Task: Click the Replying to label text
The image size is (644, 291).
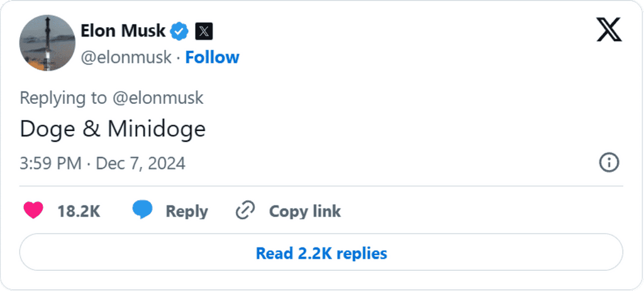Action: click(x=64, y=98)
